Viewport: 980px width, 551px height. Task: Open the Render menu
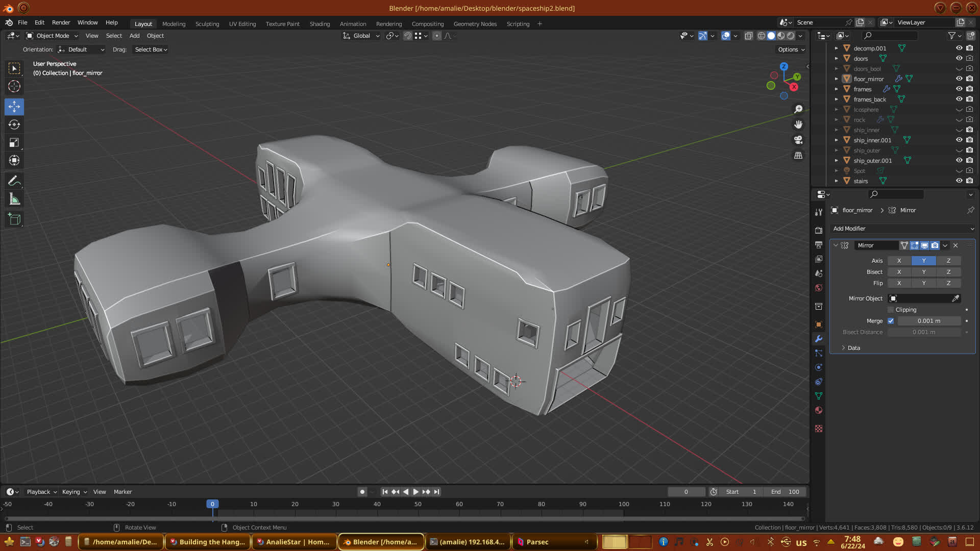click(61, 22)
